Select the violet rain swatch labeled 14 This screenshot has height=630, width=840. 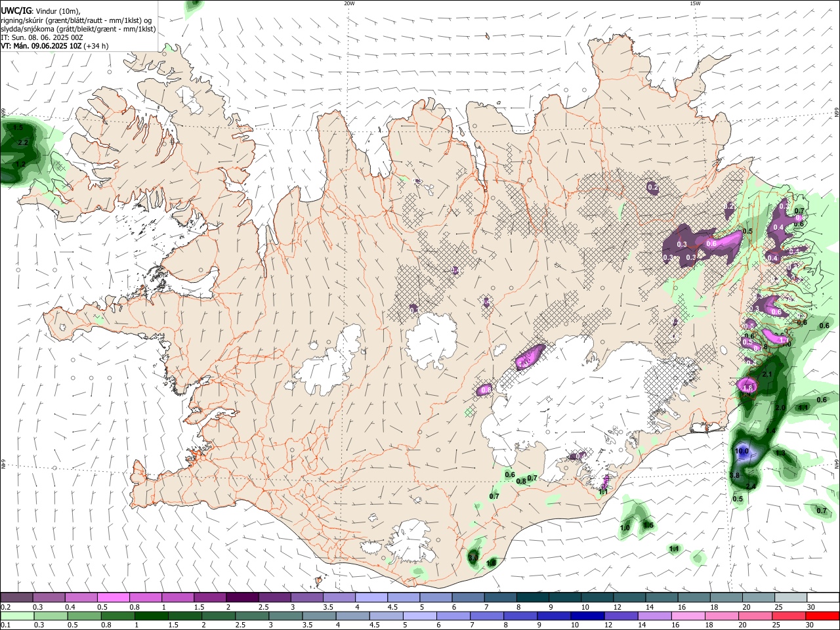654,616
